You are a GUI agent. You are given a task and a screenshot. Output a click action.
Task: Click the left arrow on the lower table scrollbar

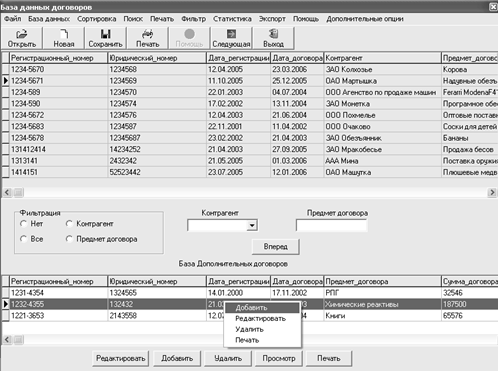[x=7, y=340]
